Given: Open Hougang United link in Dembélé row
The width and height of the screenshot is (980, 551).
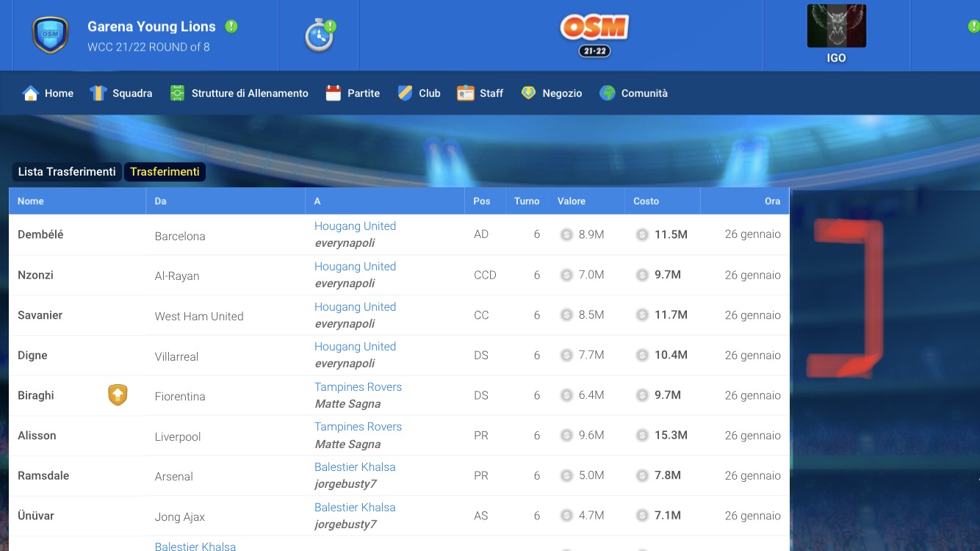Looking at the screenshot, I should tap(355, 226).
